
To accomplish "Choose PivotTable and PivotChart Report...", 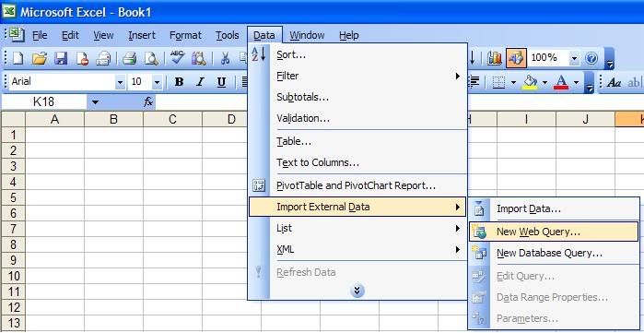I will (357, 185).
